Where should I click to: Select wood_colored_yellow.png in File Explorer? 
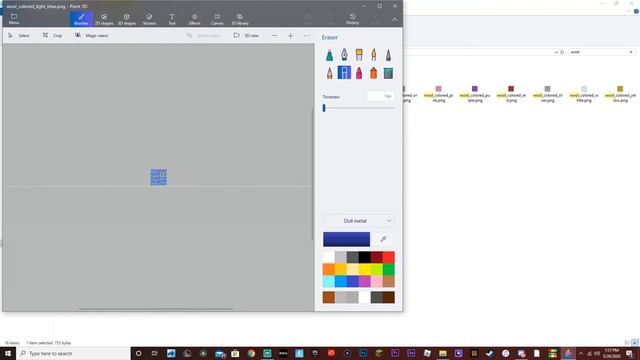pos(620,94)
